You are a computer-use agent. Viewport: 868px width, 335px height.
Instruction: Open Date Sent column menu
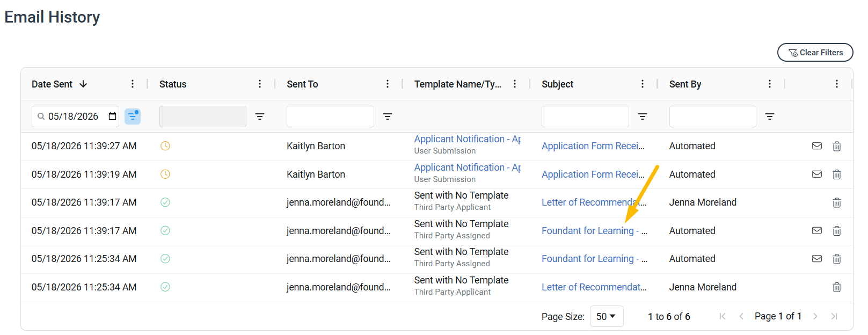tap(133, 84)
